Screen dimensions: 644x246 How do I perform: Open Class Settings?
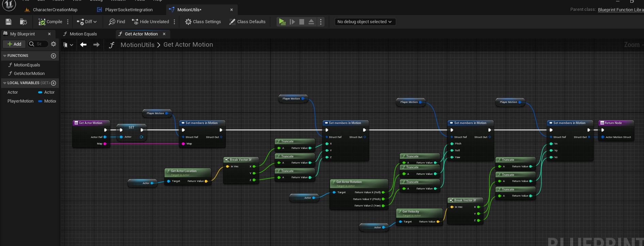[x=203, y=22]
